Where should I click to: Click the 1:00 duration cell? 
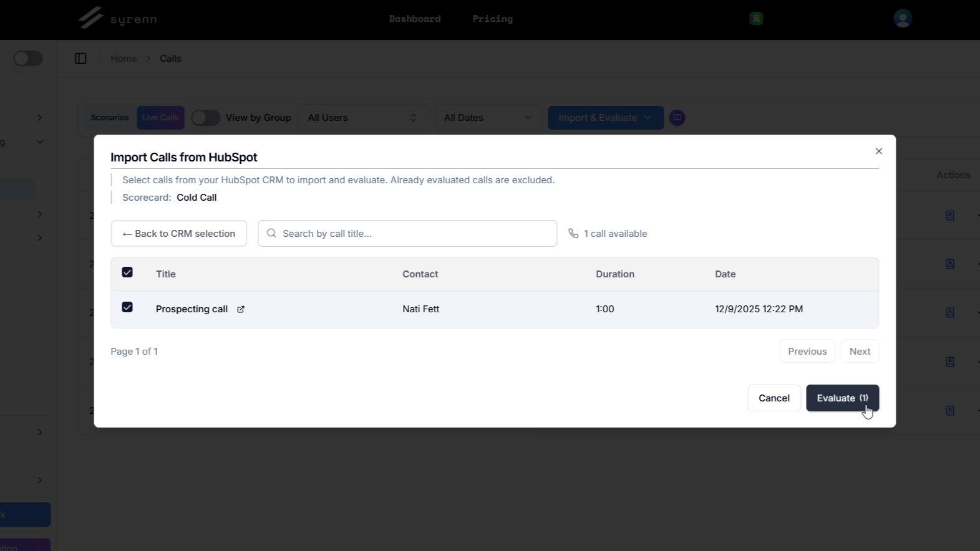point(605,309)
